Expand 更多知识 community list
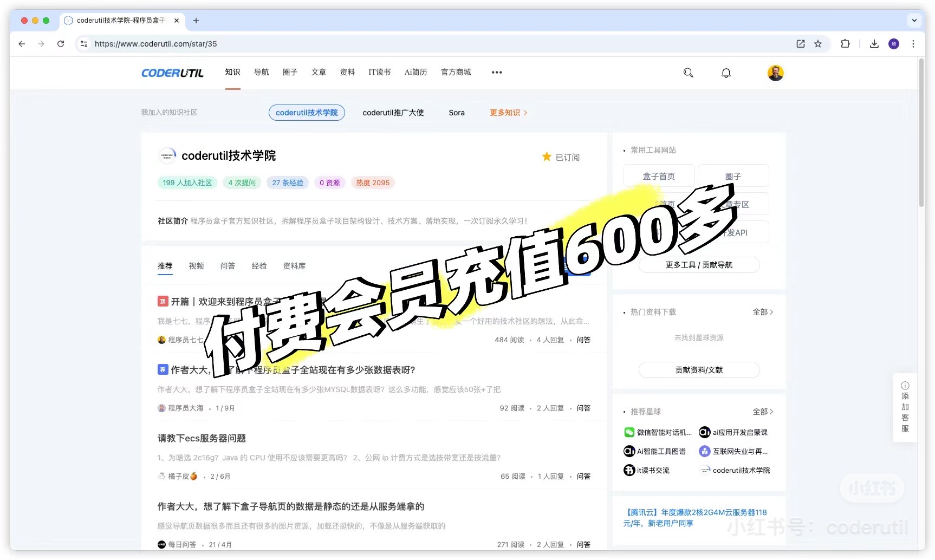The width and height of the screenshot is (935, 560). tap(508, 113)
